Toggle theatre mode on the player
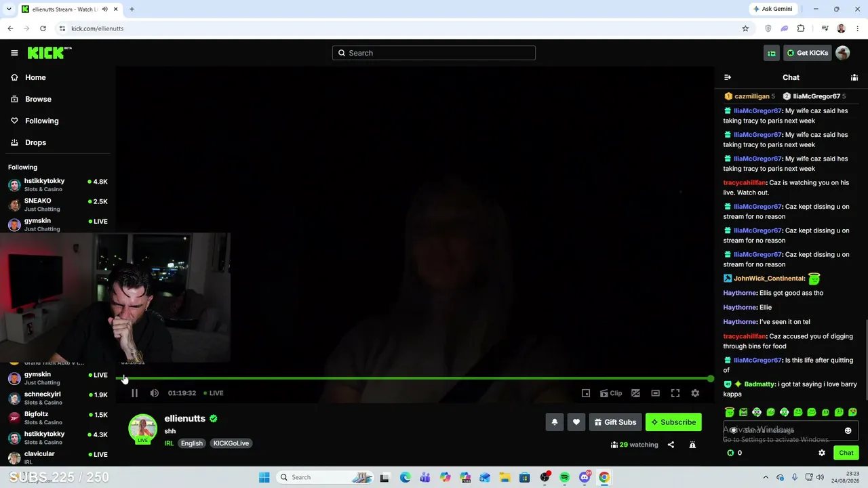 655,393
